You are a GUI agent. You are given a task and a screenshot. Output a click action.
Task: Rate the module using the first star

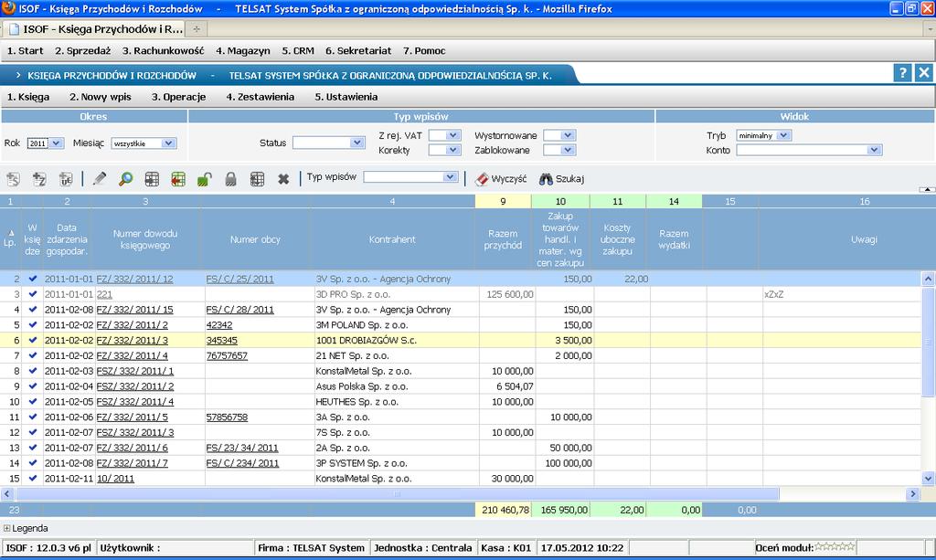(819, 547)
